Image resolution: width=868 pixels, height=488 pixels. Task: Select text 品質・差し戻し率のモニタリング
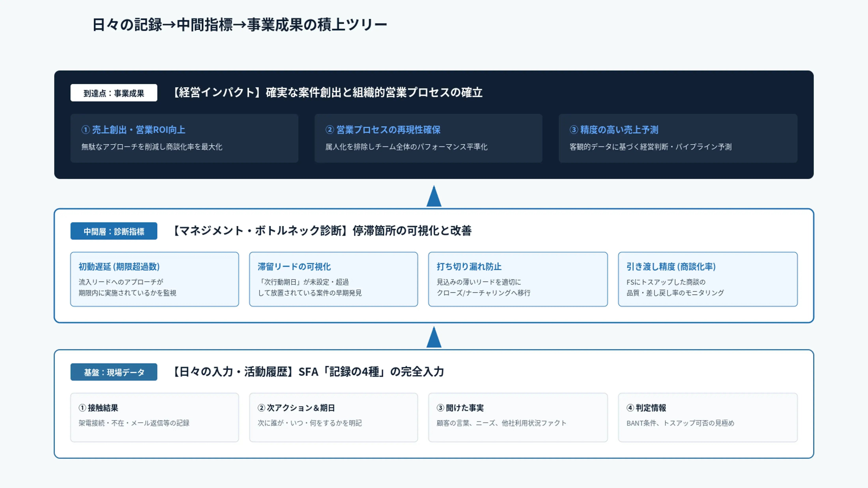tap(675, 293)
